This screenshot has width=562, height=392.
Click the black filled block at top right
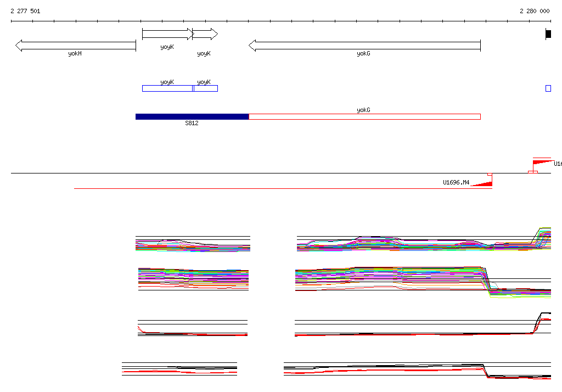548,34
